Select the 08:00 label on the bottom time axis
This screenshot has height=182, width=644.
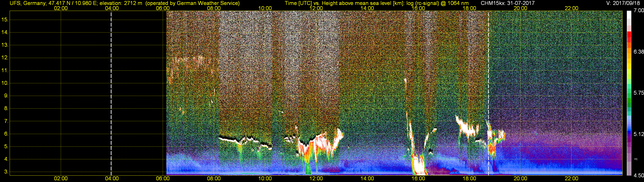tap(214, 179)
